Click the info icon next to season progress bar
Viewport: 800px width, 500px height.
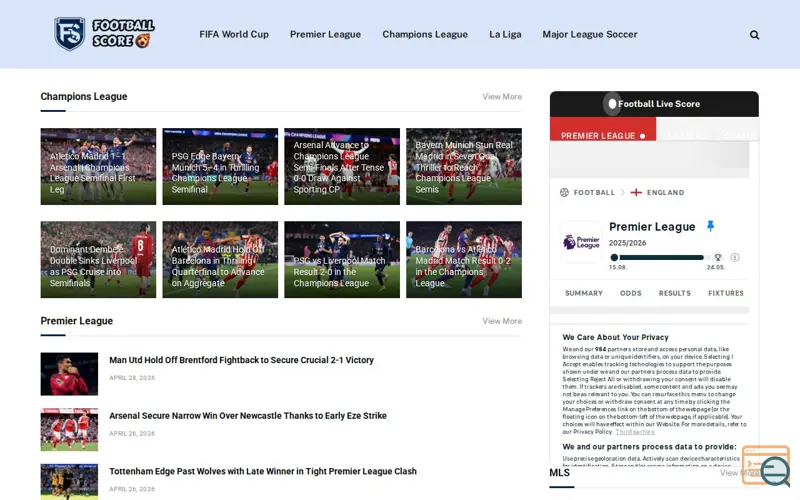coord(735,257)
